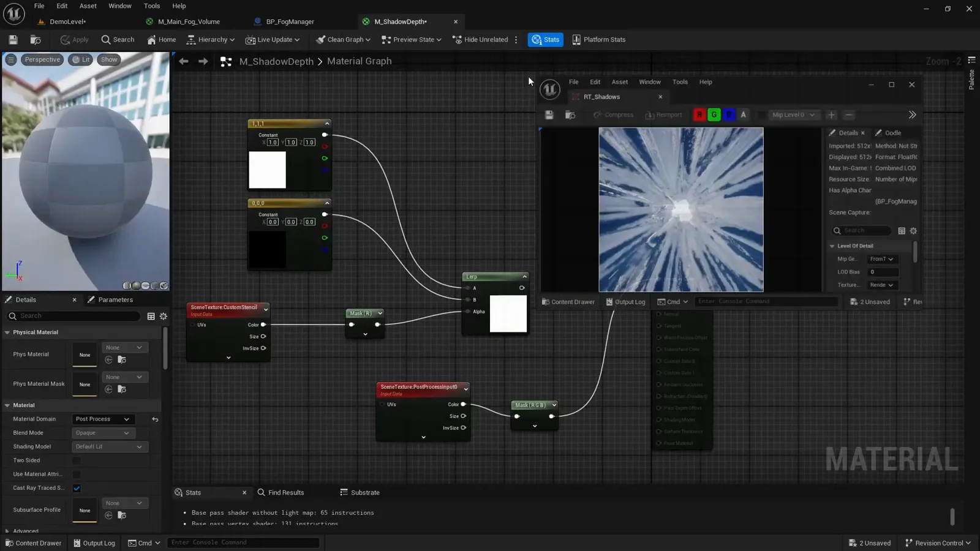Click white preview swatch on 1,1,1 constant node
Image resolution: width=980 pixels, height=551 pixels.
point(267,170)
